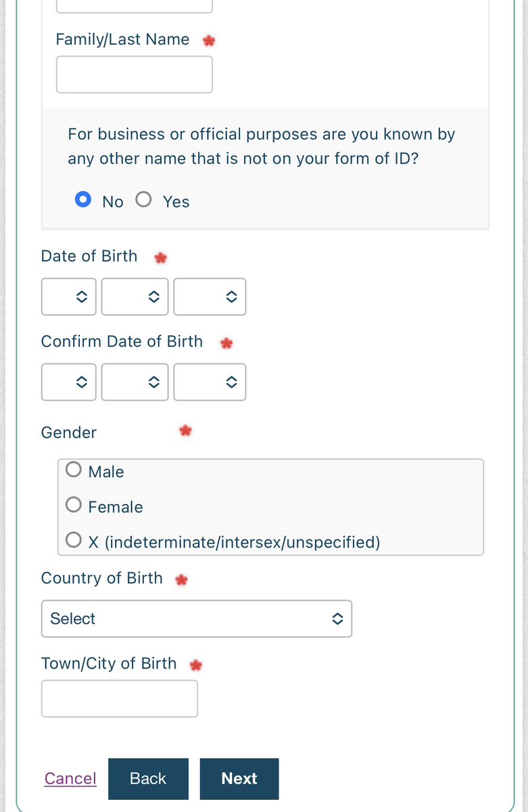Open second Date of Birth dropdown
The image size is (528, 812).
(135, 296)
